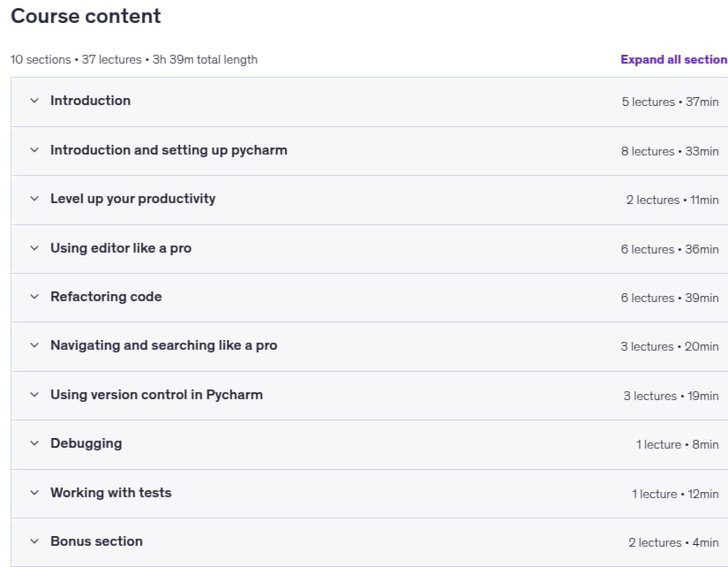728x567 pixels.
Task: Select Debugging section title
Action: coord(86,444)
